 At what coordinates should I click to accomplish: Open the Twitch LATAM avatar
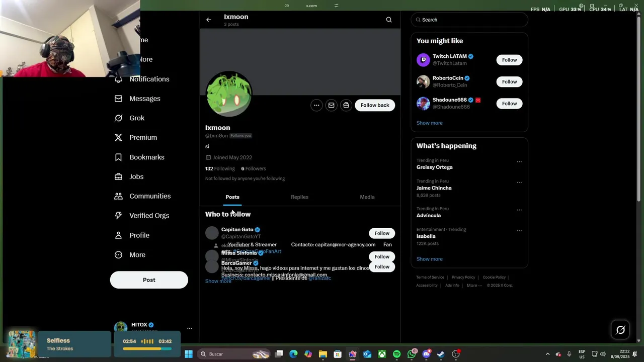click(423, 60)
